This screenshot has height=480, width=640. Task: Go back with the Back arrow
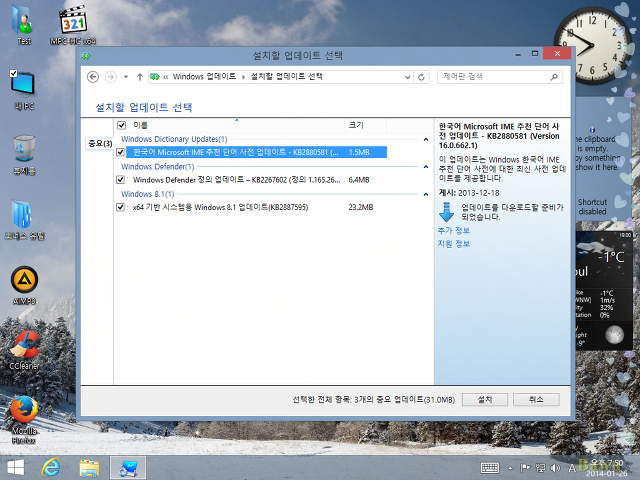coord(93,77)
